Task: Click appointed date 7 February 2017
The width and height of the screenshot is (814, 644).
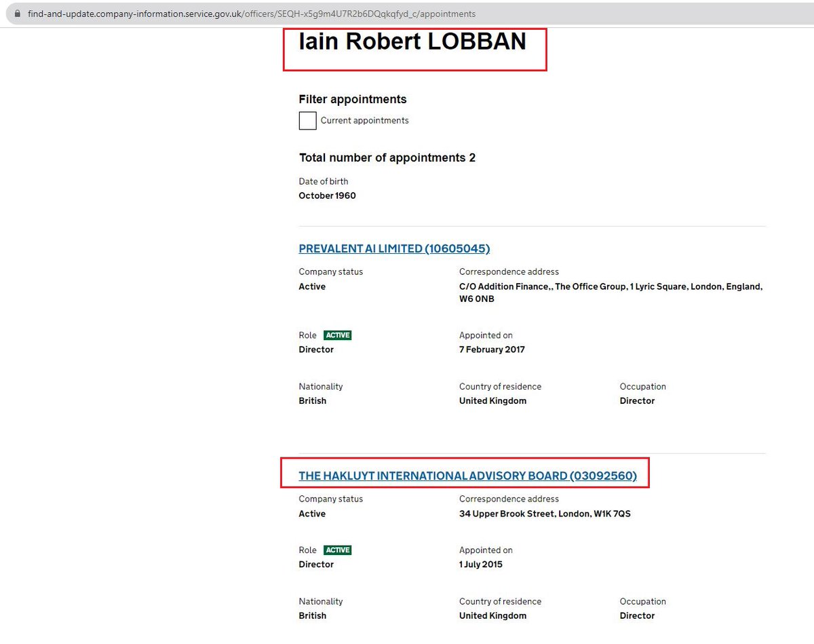Action: [492, 349]
